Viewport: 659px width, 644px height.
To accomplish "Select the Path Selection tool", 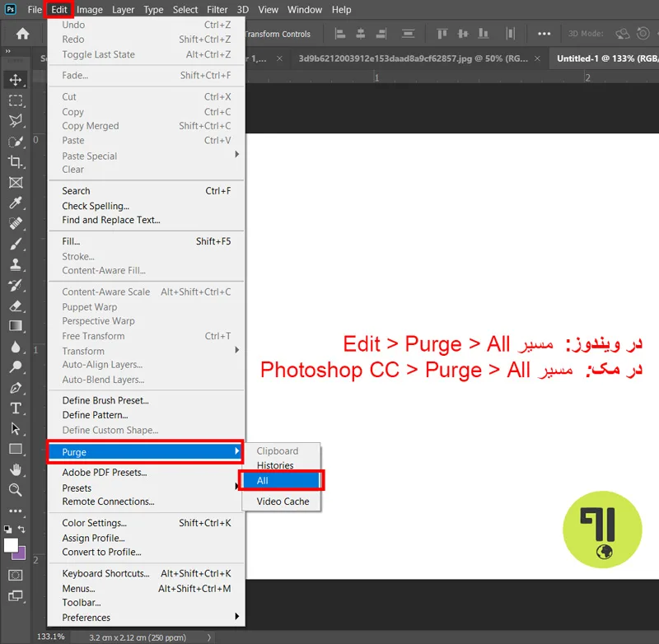I will [16, 429].
